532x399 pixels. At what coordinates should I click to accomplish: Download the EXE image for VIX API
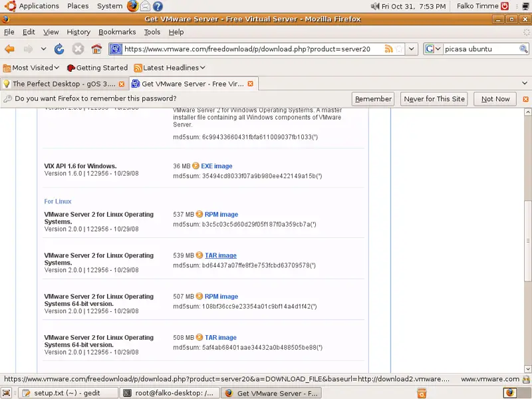click(217, 166)
